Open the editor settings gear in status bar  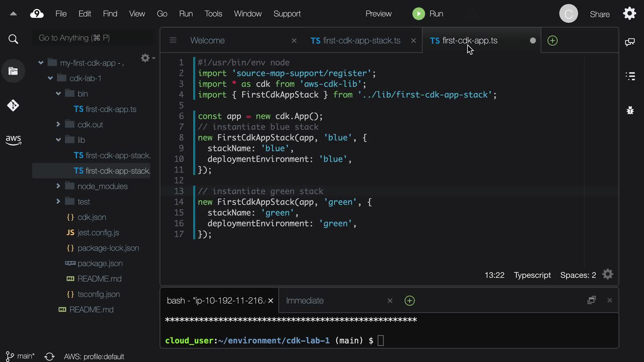pos(607,275)
